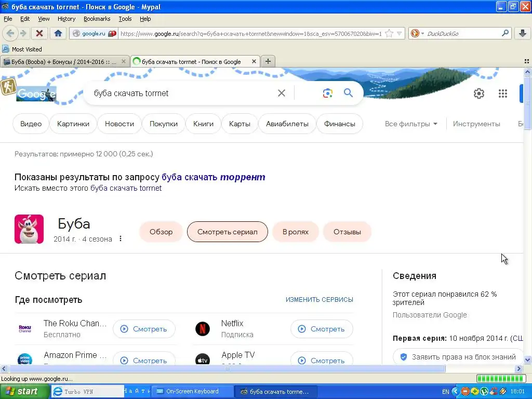Open the History menu
Image resolution: width=532 pixels, height=399 pixels.
click(x=66, y=19)
